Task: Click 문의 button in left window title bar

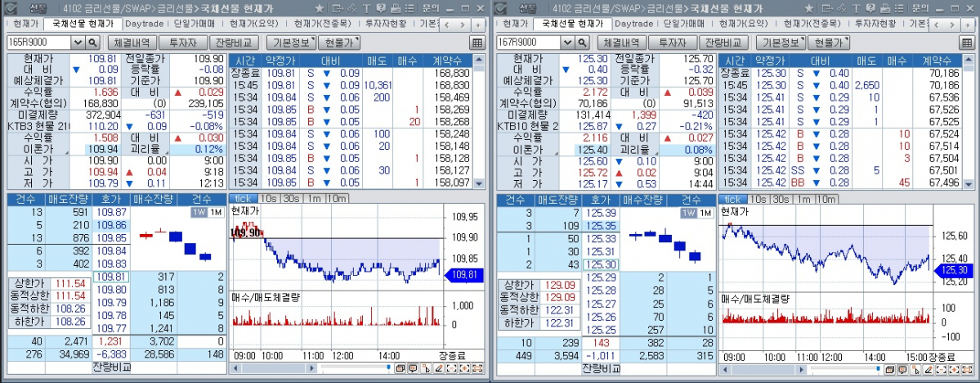Action: pyautogui.click(x=432, y=9)
